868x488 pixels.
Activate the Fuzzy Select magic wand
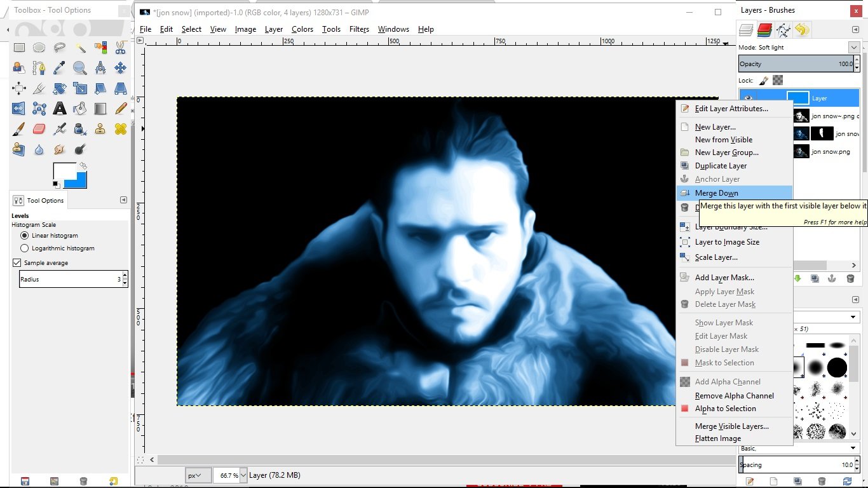80,48
